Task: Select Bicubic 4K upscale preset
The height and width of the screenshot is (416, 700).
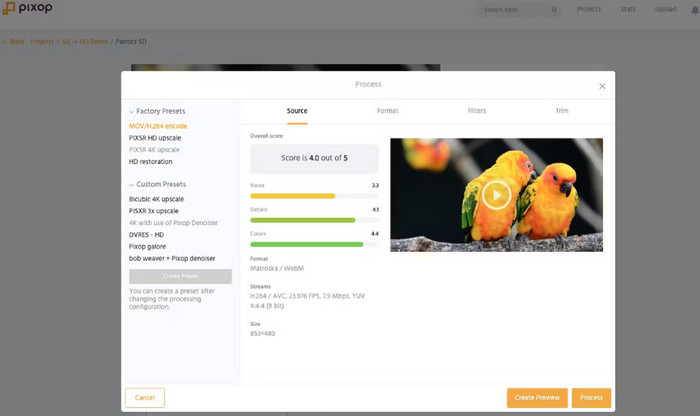Action: tap(156, 199)
